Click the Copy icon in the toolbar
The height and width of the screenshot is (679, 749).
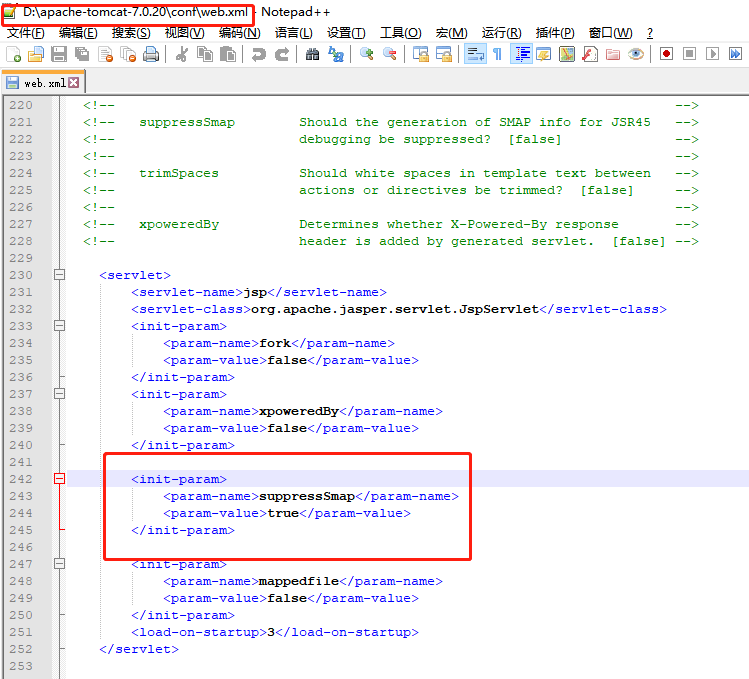click(205, 54)
